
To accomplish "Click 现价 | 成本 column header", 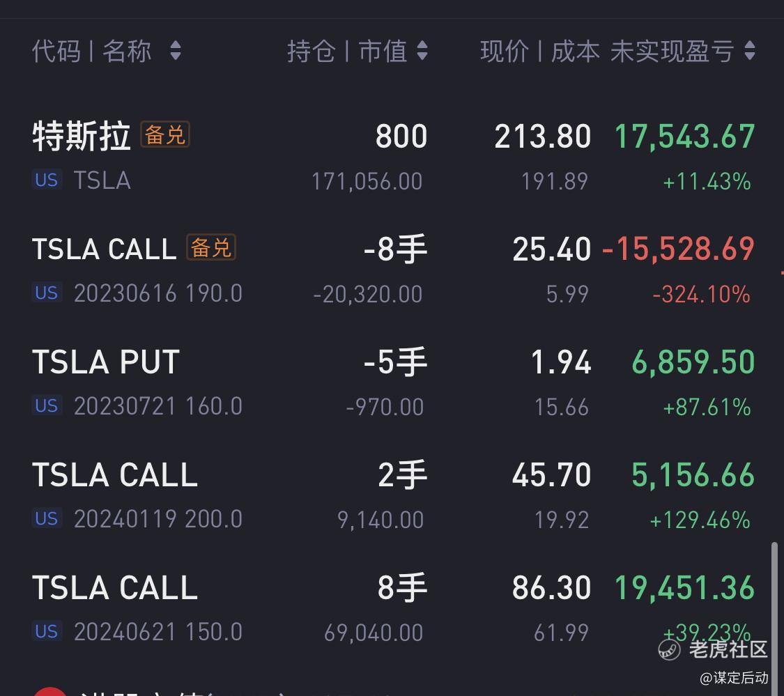I will pyautogui.click(x=539, y=51).
